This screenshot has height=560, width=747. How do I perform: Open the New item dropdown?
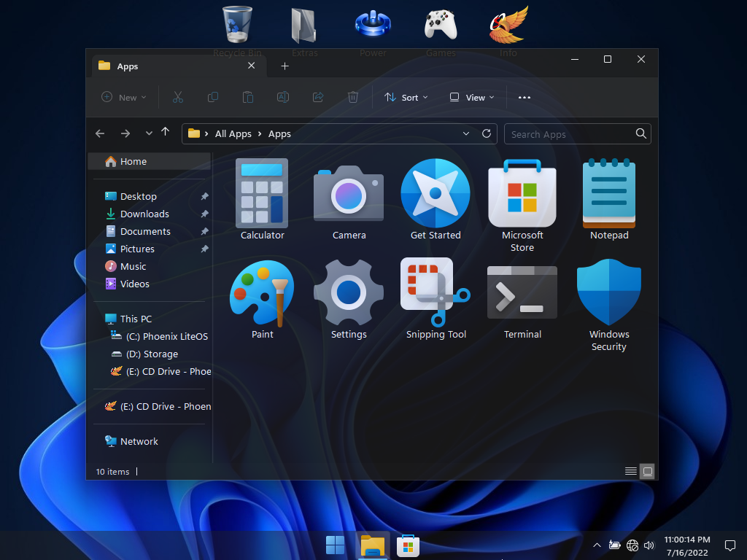point(124,97)
